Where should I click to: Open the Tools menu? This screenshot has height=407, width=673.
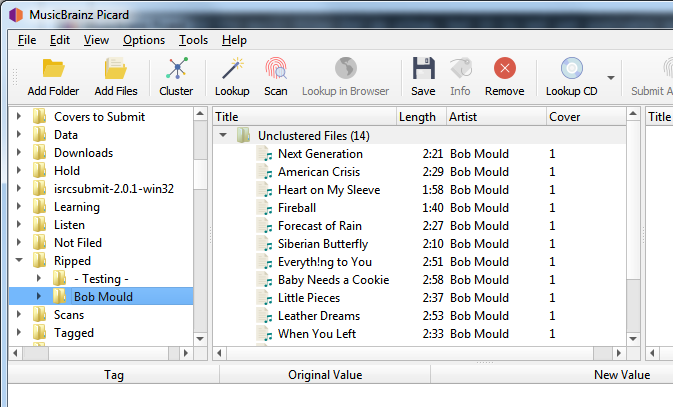(x=193, y=40)
